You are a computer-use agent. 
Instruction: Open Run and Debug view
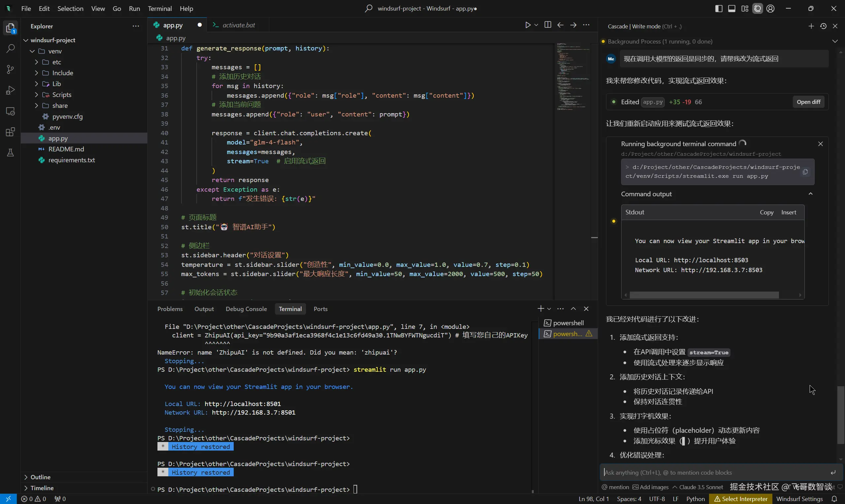[11, 90]
